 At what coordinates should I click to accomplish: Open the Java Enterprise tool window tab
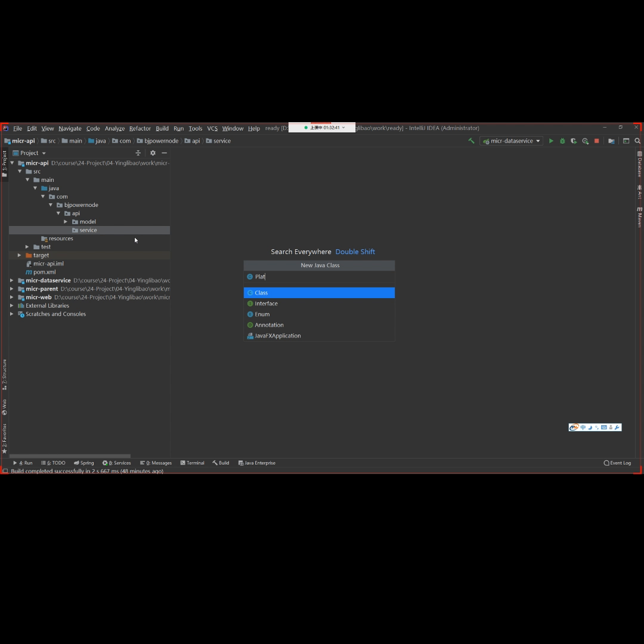click(x=256, y=463)
